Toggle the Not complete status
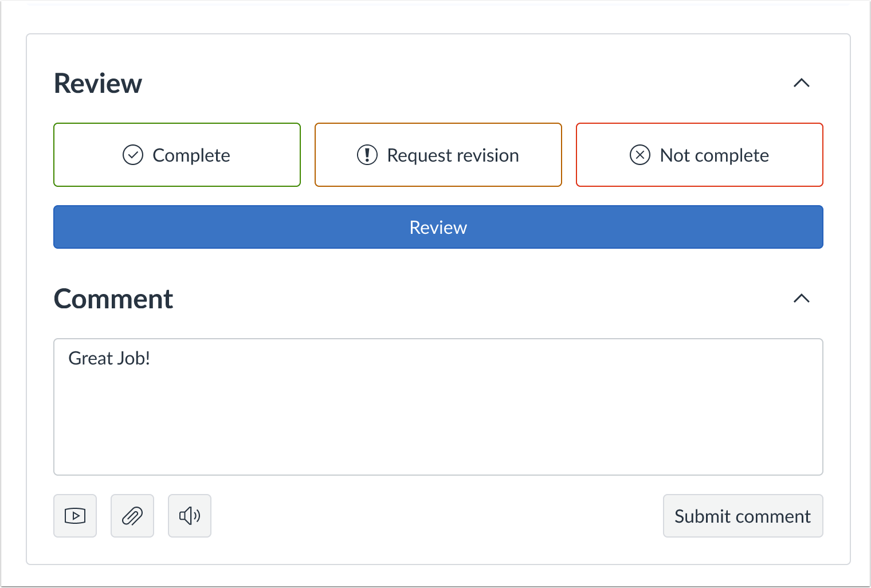 699,155
